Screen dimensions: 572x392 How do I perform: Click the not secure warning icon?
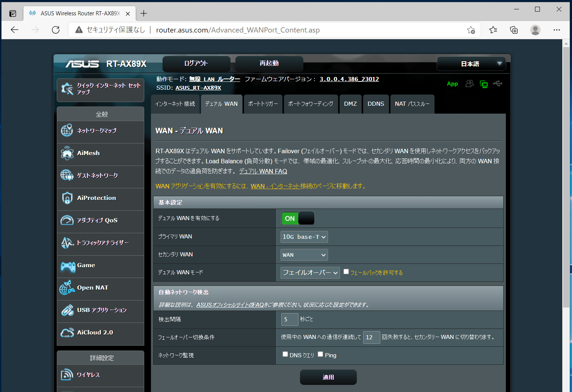(79, 30)
